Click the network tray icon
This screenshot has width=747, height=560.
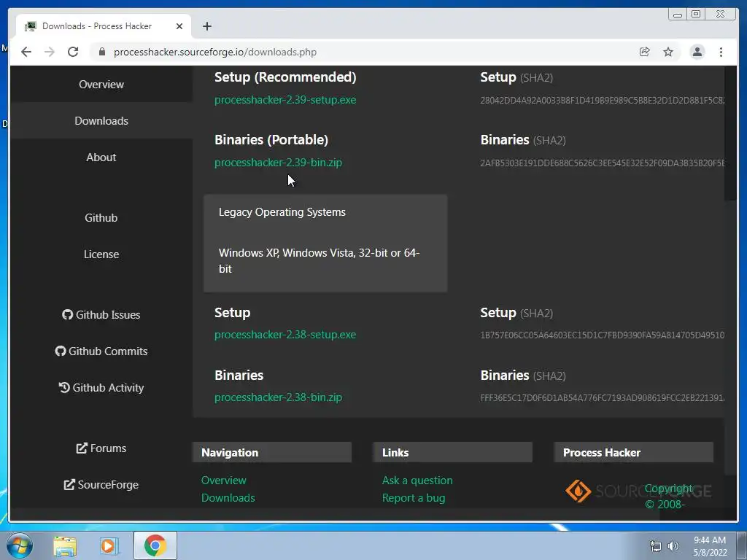point(656,546)
